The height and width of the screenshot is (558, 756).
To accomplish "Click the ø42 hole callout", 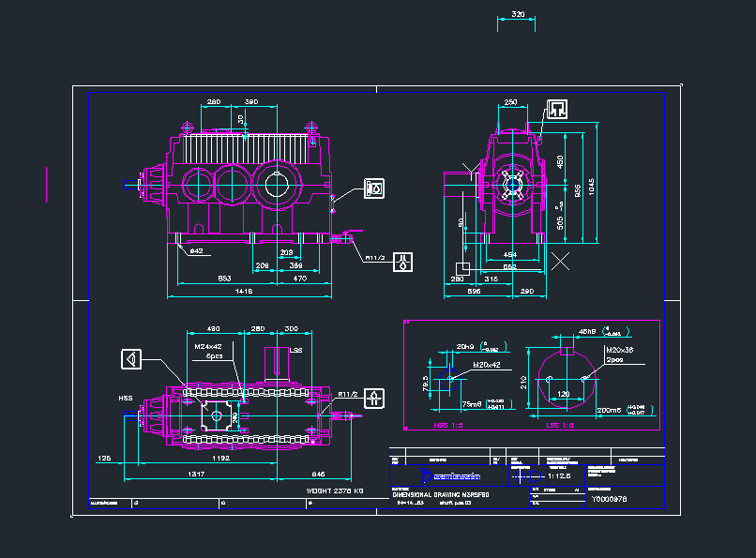I will click(x=196, y=251).
